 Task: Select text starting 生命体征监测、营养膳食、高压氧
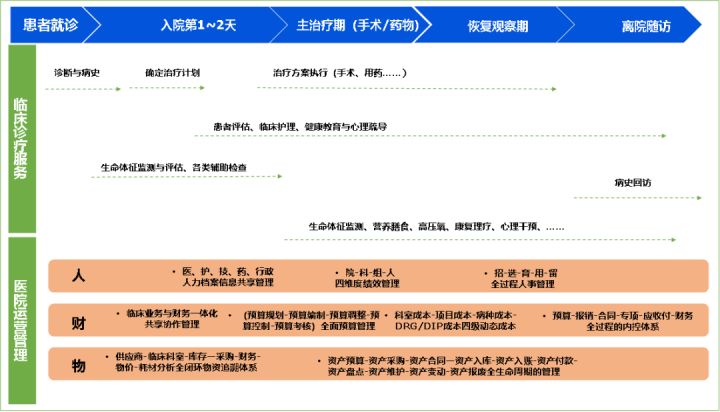point(436,226)
